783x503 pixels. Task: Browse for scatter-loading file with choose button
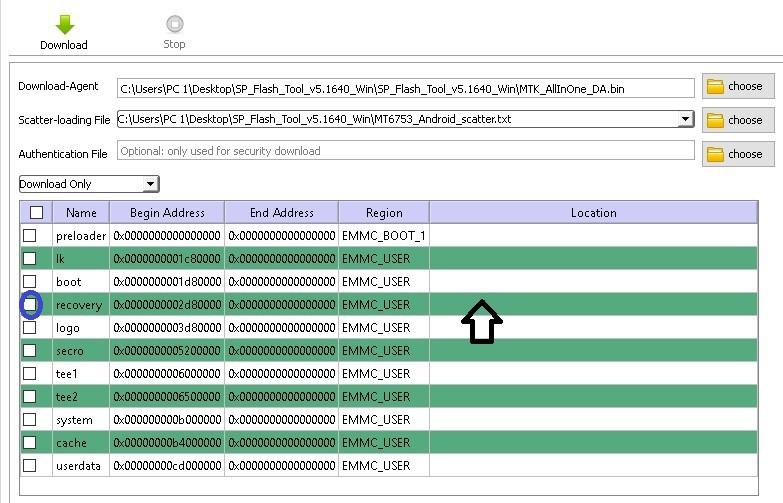pos(737,120)
